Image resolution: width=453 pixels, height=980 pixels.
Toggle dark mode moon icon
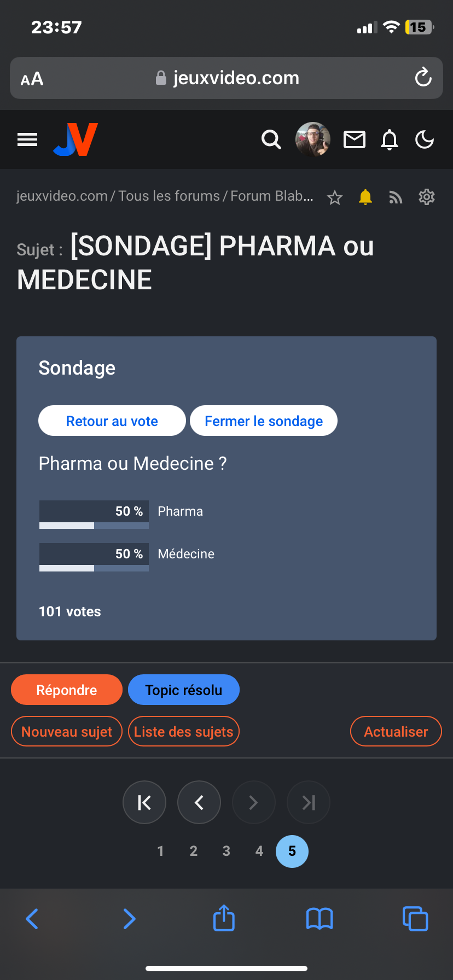[x=425, y=140]
